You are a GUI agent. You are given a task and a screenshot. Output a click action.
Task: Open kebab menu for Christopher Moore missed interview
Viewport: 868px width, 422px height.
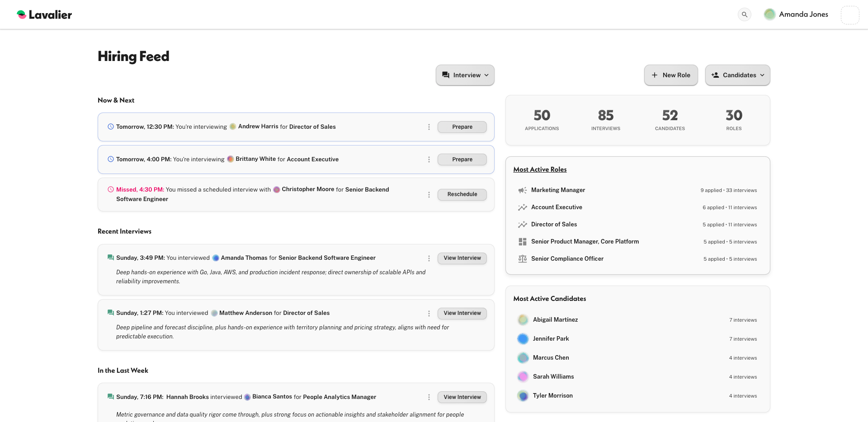click(x=429, y=195)
